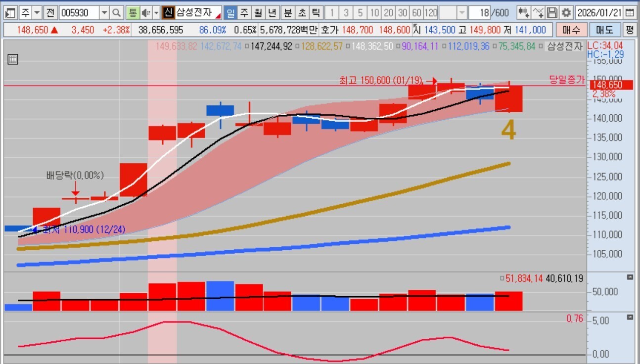The height and width of the screenshot is (364, 640).
Task: Select the 120 interval button
Action: 431,12
